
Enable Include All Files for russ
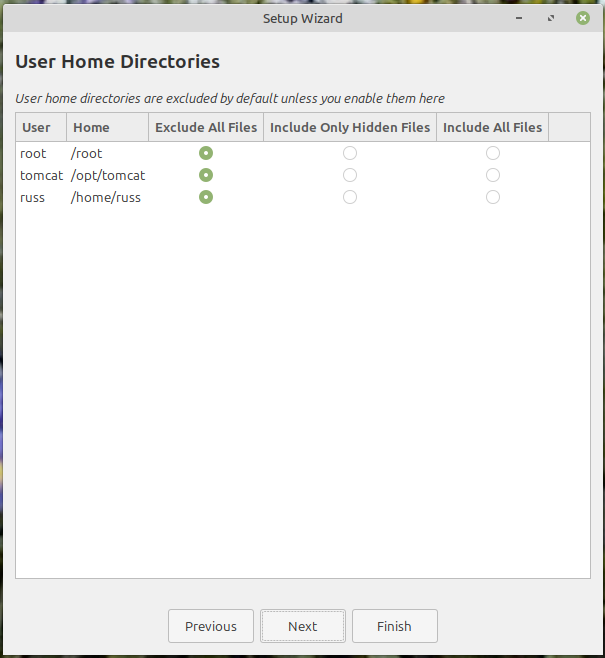pos(493,197)
